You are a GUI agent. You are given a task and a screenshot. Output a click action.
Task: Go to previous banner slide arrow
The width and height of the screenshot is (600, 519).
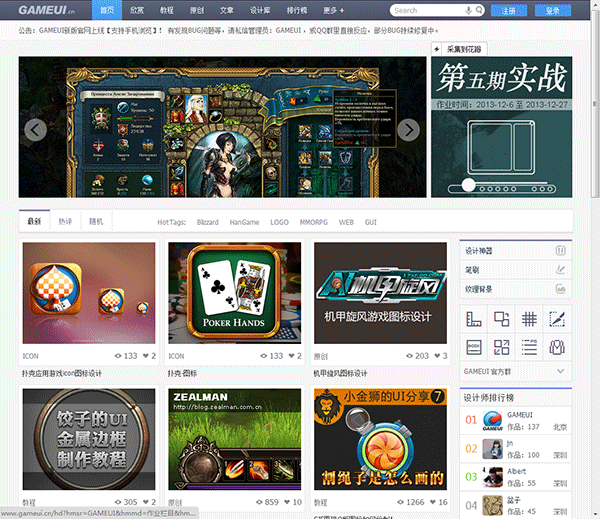[35, 130]
